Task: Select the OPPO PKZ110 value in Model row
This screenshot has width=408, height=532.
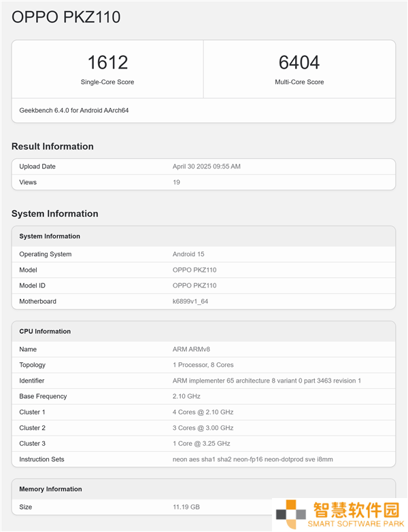Action: pyautogui.click(x=194, y=270)
